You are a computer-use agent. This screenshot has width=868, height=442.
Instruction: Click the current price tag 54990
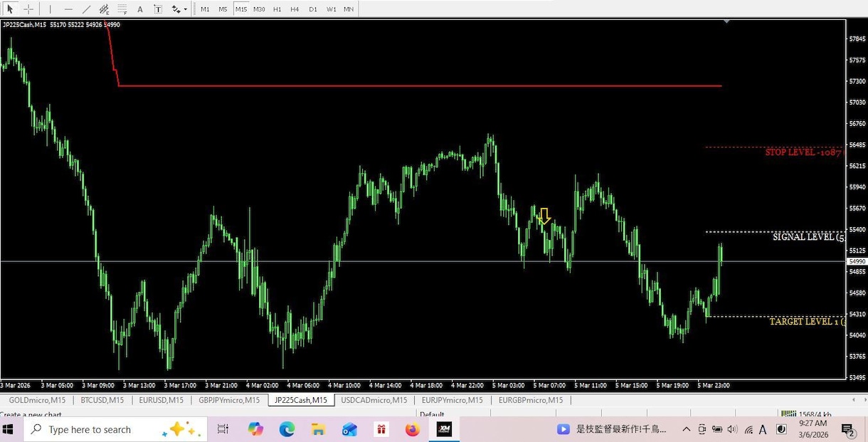857,262
